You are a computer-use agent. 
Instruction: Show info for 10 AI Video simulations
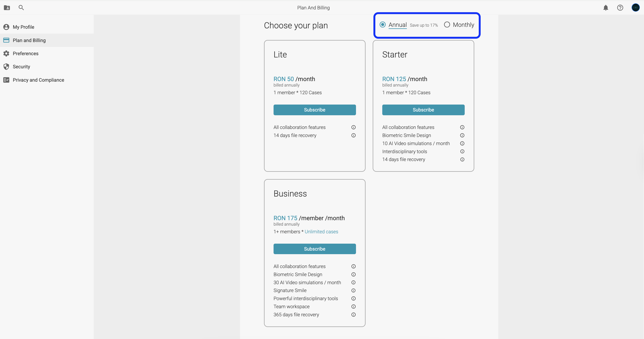point(462,143)
